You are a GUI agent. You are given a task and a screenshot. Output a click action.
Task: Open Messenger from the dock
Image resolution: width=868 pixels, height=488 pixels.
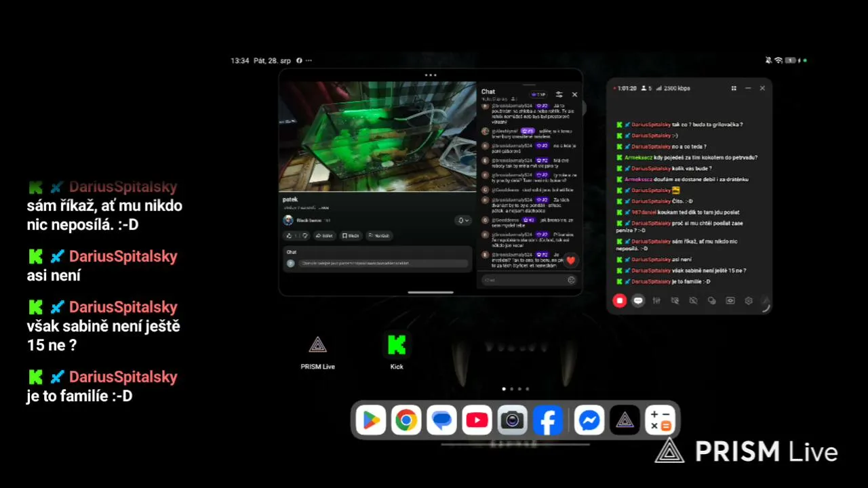589,421
